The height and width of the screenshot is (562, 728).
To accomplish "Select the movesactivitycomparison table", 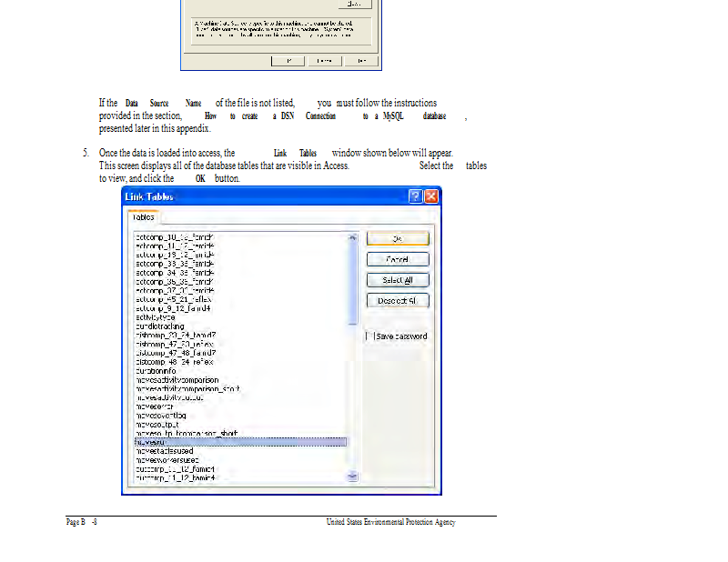I will point(177,379).
